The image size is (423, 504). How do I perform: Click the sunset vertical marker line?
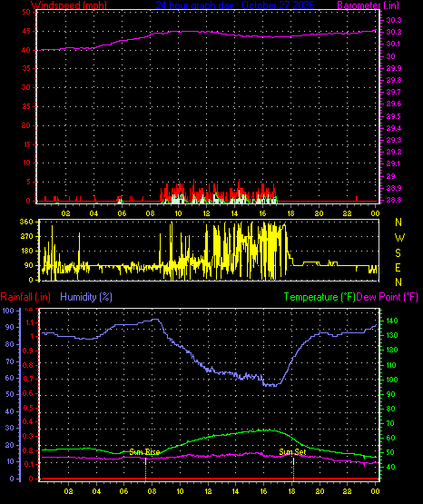coord(293,469)
